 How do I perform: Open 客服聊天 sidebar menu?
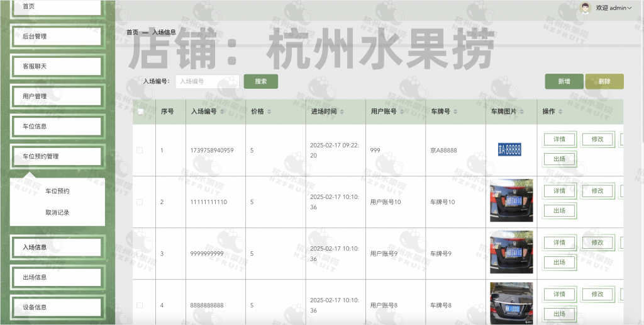[x=57, y=66]
